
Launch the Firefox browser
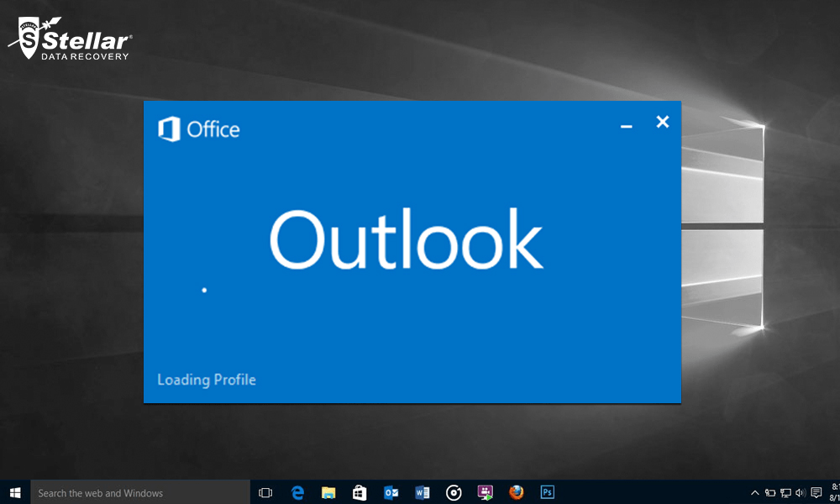tap(516, 492)
